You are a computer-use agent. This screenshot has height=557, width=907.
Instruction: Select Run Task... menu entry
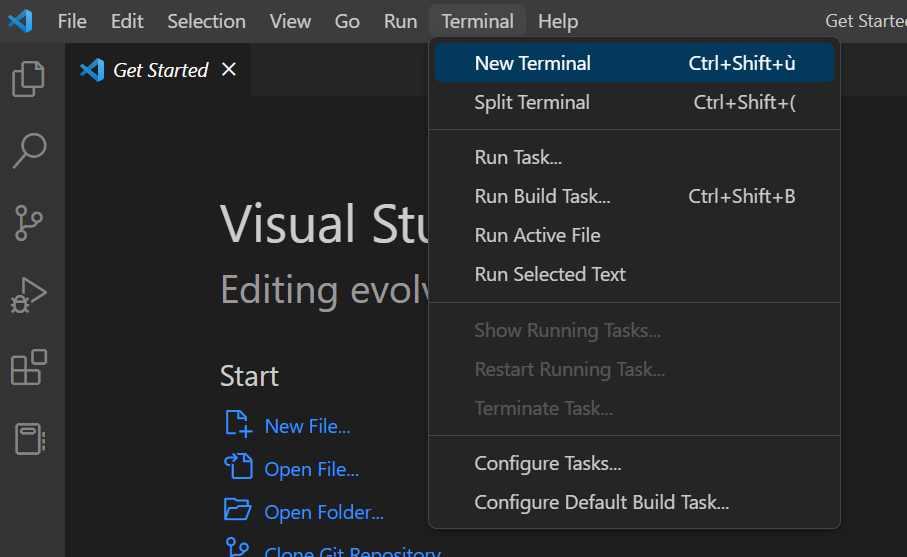click(x=635, y=157)
